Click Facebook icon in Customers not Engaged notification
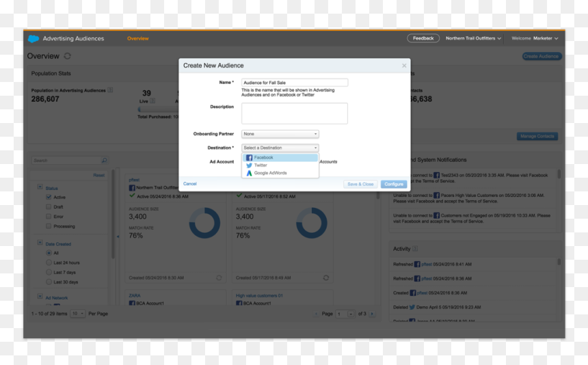The width and height of the screenshot is (588, 365). click(x=436, y=215)
